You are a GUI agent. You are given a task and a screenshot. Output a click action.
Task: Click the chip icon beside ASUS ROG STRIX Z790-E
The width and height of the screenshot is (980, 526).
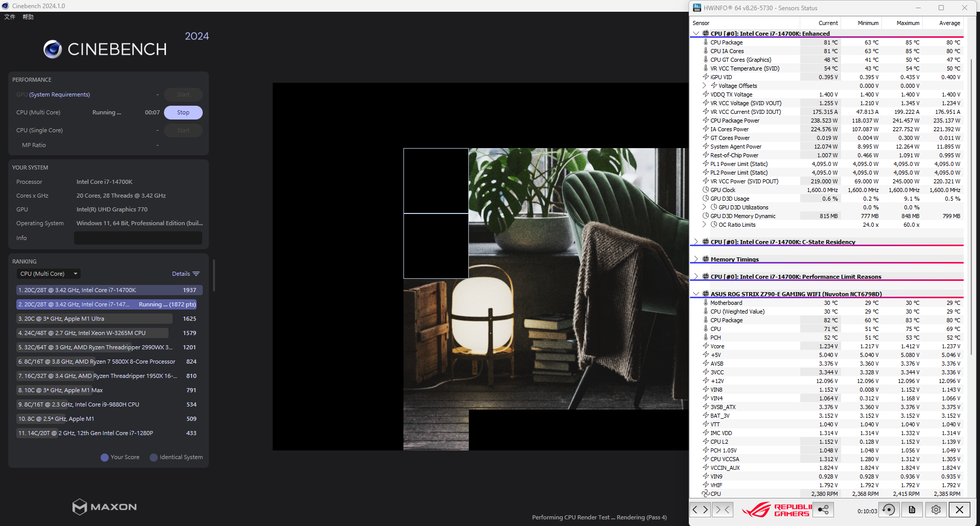(706, 294)
